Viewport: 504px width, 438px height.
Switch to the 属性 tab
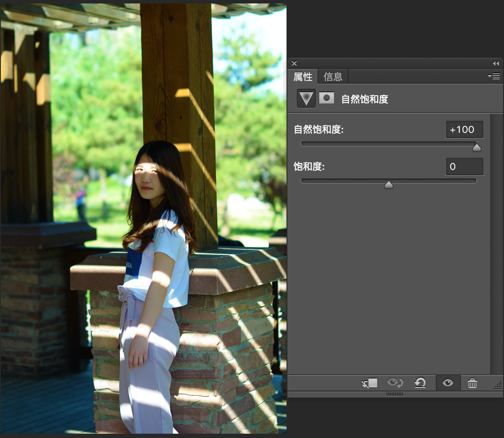coord(302,77)
